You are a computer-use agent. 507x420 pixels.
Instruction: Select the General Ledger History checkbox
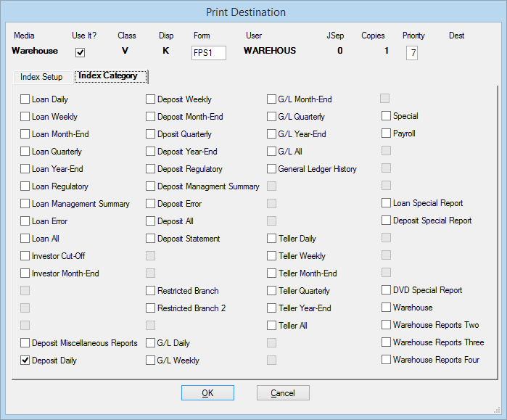tap(272, 169)
